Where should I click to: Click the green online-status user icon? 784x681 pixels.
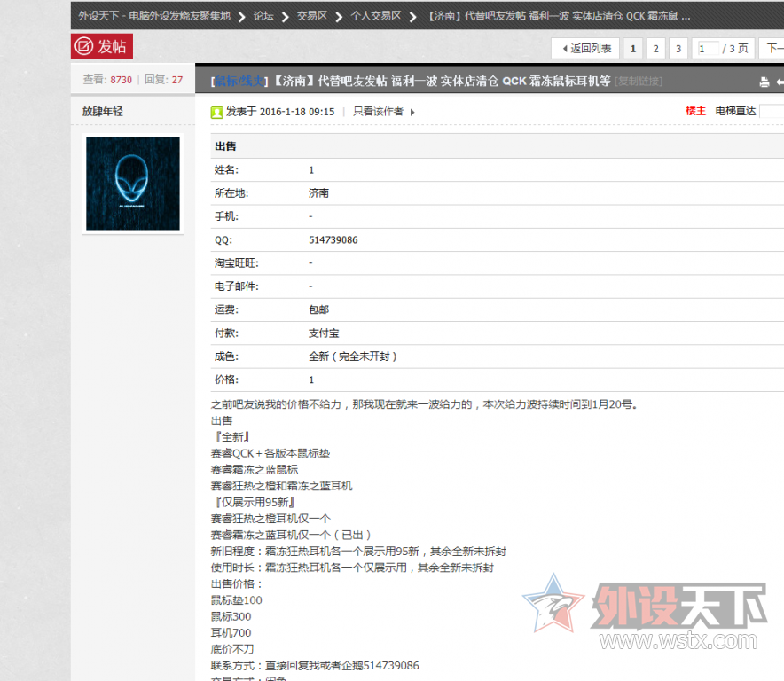(x=216, y=113)
